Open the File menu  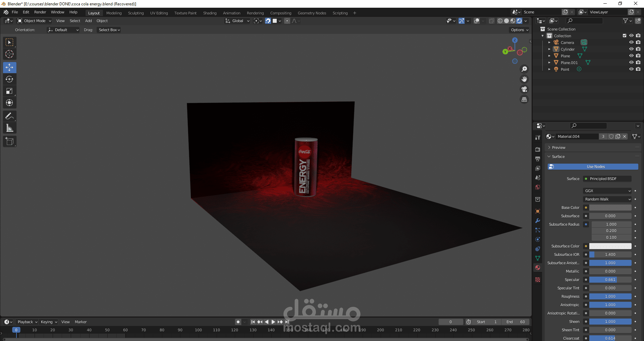coord(15,12)
